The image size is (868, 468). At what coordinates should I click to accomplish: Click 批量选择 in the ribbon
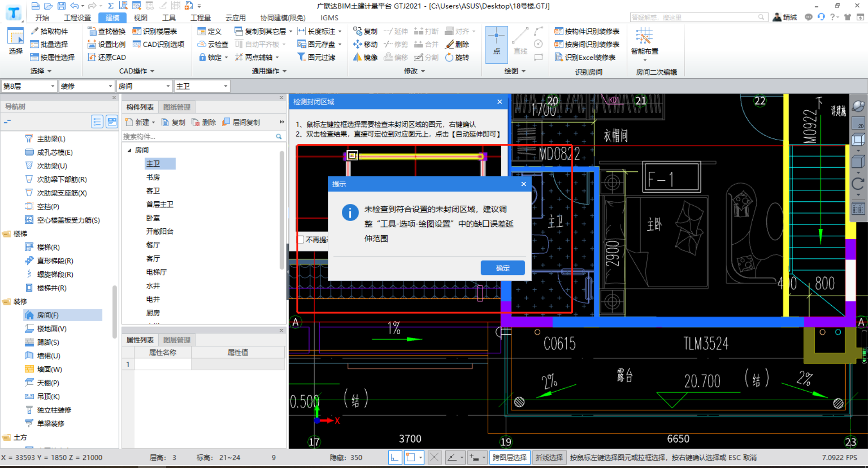click(49, 44)
